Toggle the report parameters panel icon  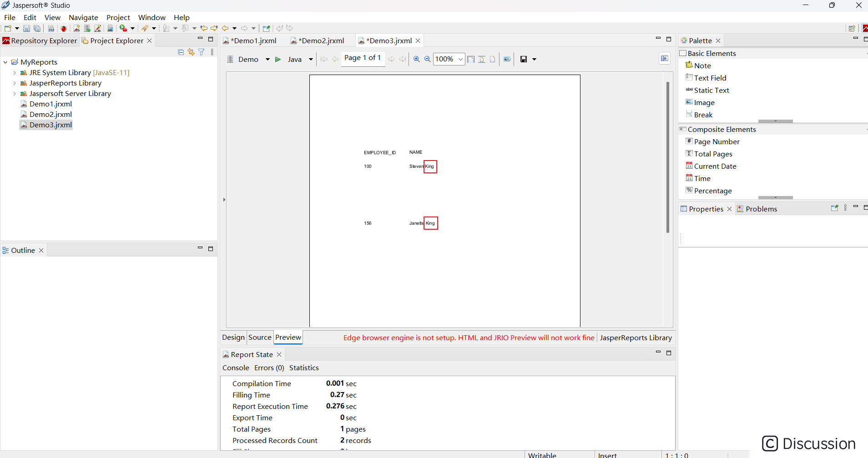coord(665,58)
